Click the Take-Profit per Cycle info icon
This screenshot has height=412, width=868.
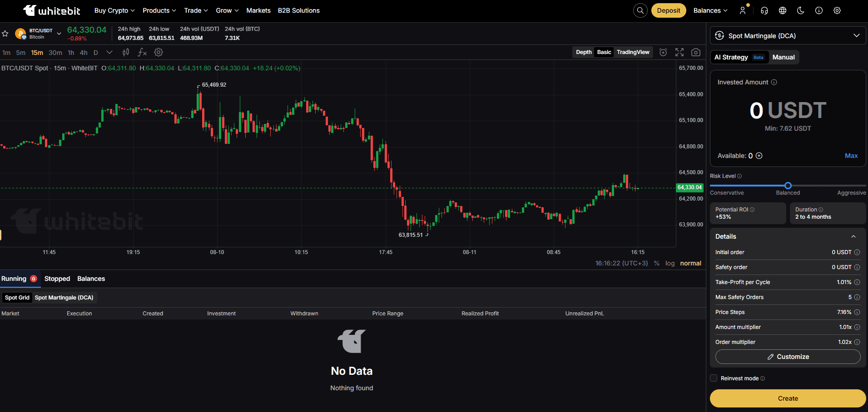tap(857, 282)
